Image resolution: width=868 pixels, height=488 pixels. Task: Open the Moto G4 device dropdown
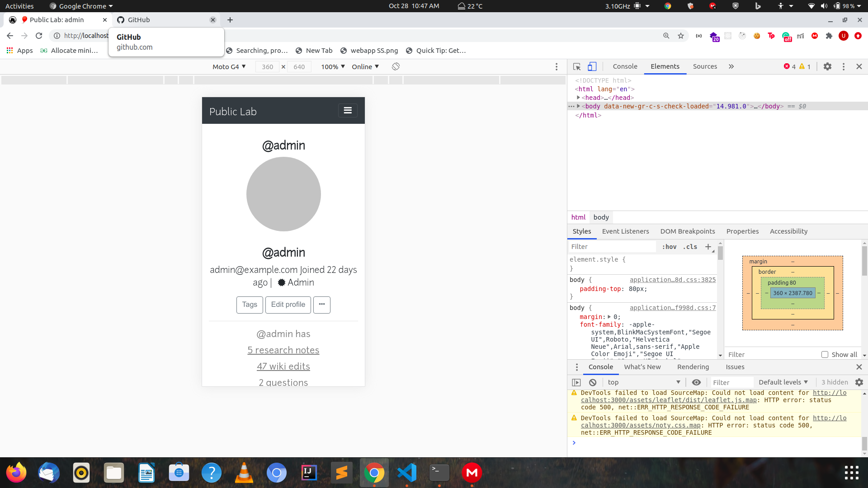tap(229, 66)
